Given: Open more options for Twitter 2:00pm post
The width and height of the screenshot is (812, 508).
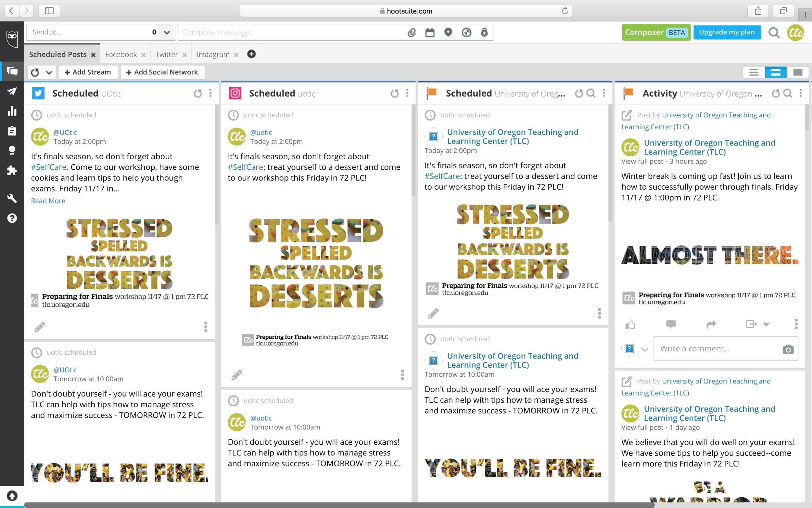Looking at the screenshot, I should (x=206, y=327).
